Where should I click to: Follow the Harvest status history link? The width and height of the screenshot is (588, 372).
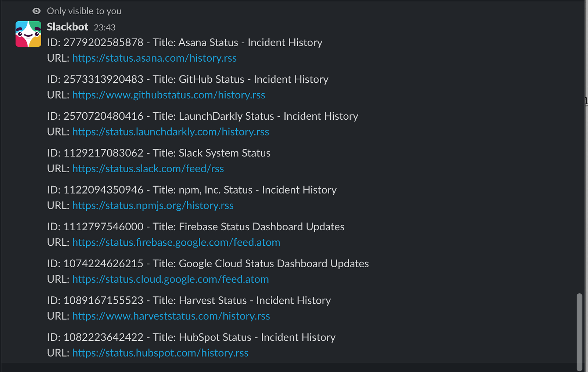pyautogui.click(x=171, y=316)
